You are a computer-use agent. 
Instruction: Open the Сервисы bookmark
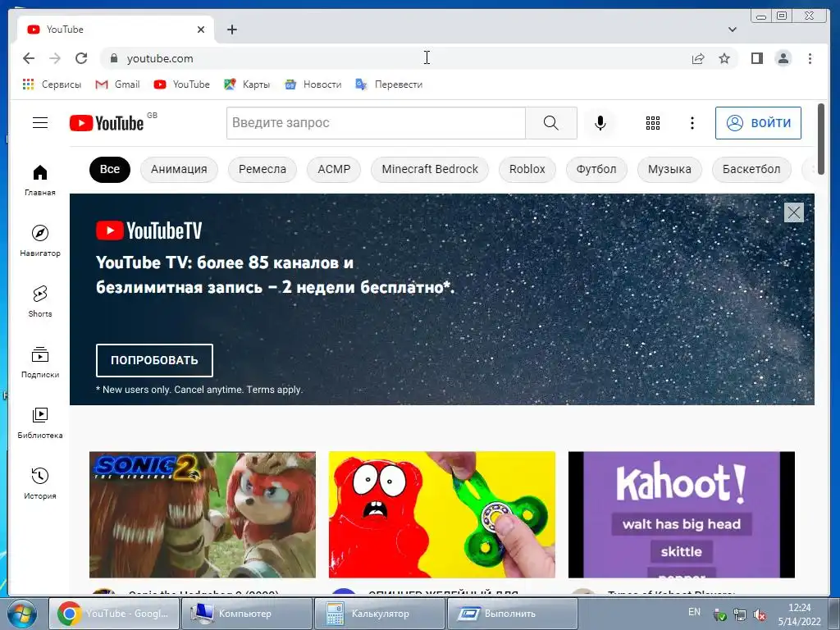tap(52, 84)
